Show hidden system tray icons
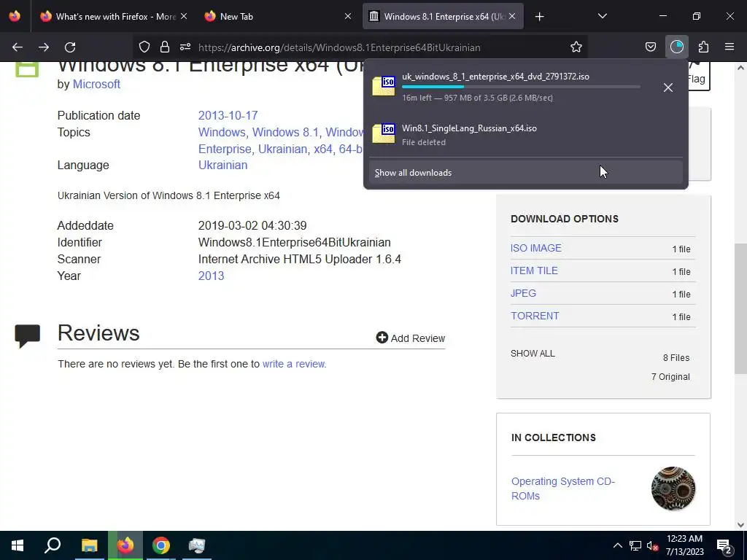This screenshot has width=747, height=560. [617, 545]
